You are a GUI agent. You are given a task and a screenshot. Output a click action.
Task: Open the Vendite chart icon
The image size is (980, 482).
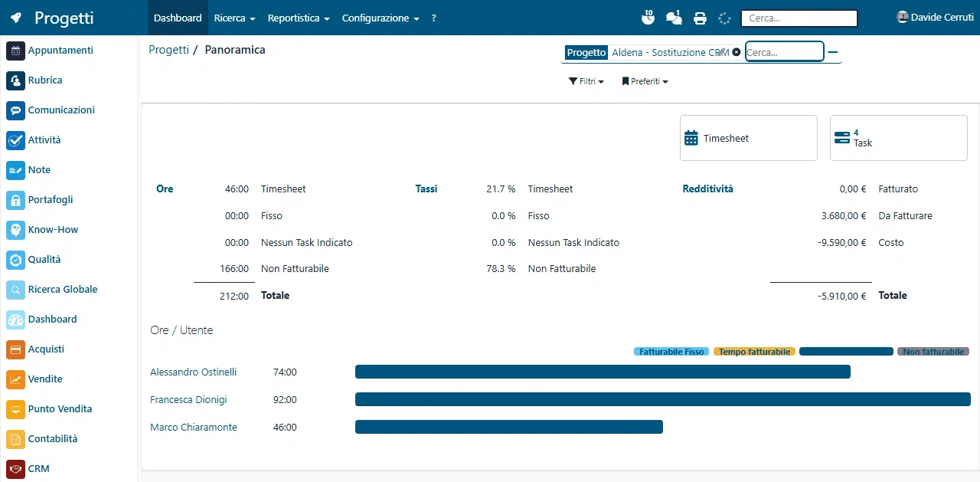(x=16, y=379)
